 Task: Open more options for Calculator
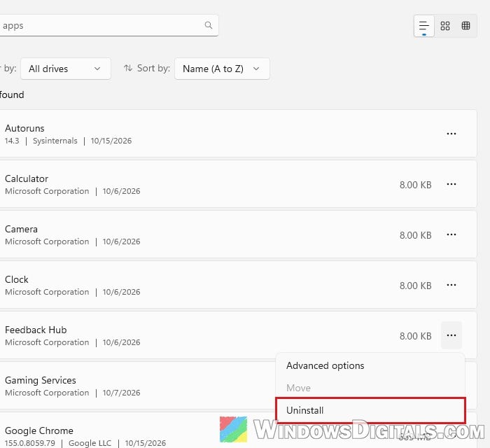pos(451,184)
